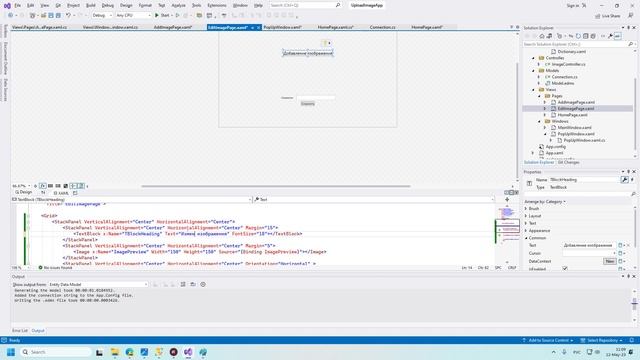
Task: Click the Collapse All icon in Solution Explorer
Action: click(x=585, y=36)
